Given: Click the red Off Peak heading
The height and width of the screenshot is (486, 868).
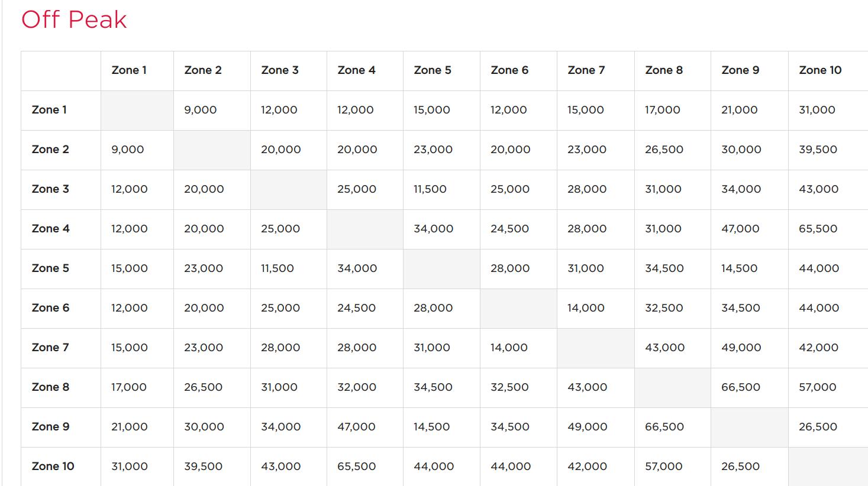Looking at the screenshot, I should (74, 20).
